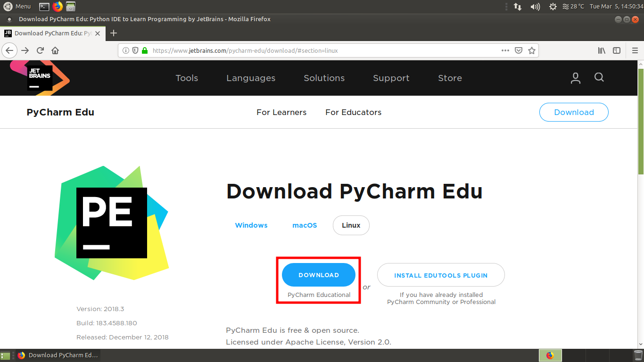The height and width of the screenshot is (362, 644).
Task: Click Download PyCharm Ed... taskbar window entry
Action: click(58, 355)
